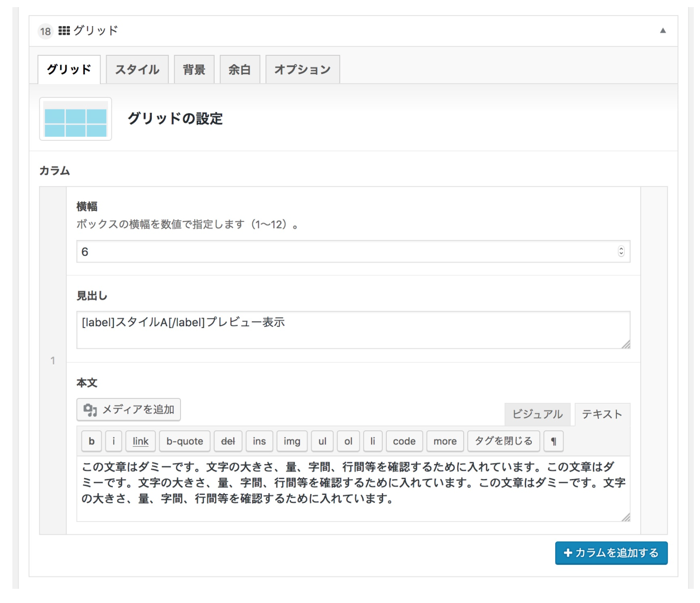The height and width of the screenshot is (603, 700).
Task: Click the blue grid settings thumbnail
Action: (x=75, y=119)
